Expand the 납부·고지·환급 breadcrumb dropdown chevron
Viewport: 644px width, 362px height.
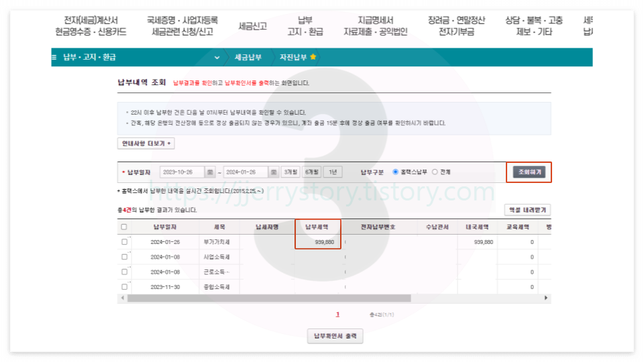(217, 58)
